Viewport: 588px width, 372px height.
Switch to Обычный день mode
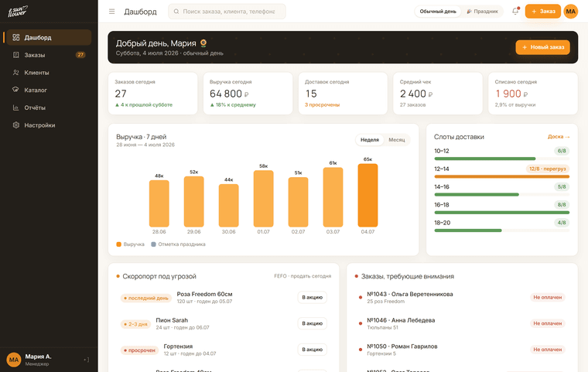click(x=438, y=12)
